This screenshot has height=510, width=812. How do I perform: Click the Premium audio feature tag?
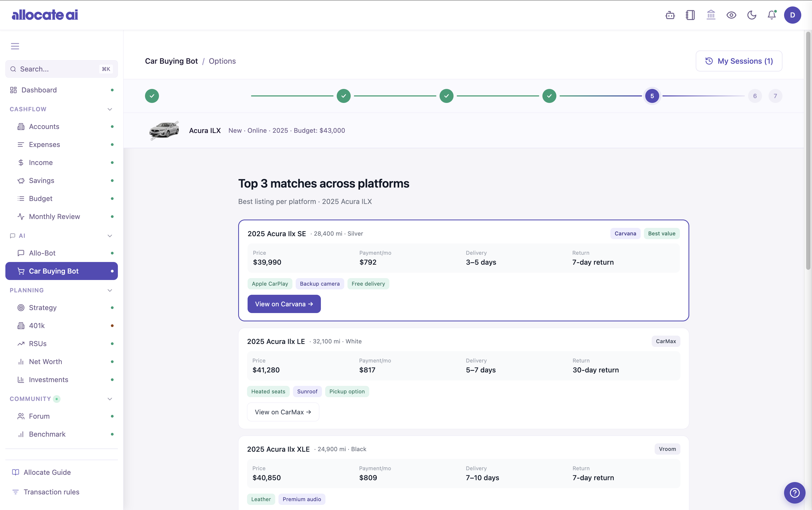pyautogui.click(x=302, y=500)
